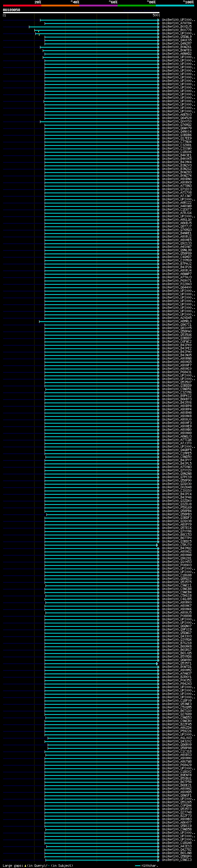Select UniRef100_P69071 label
The height and width of the screenshot is (868, 197).
point(177,280)
